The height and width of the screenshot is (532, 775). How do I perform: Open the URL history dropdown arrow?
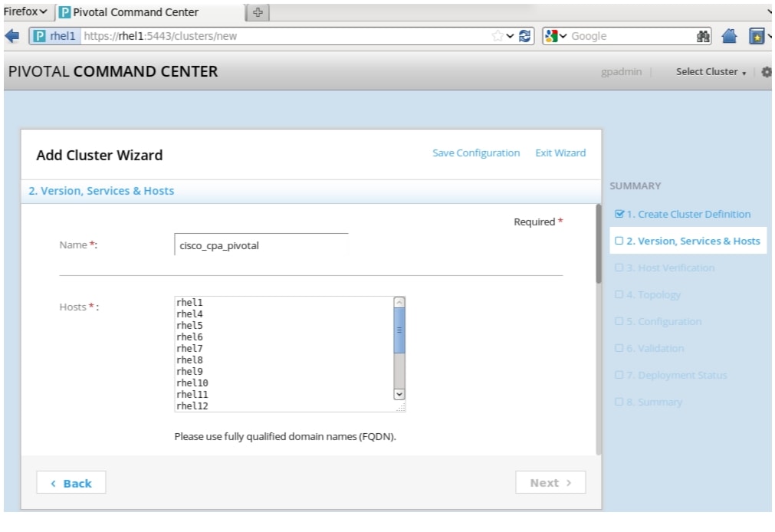tap(510, 36)
